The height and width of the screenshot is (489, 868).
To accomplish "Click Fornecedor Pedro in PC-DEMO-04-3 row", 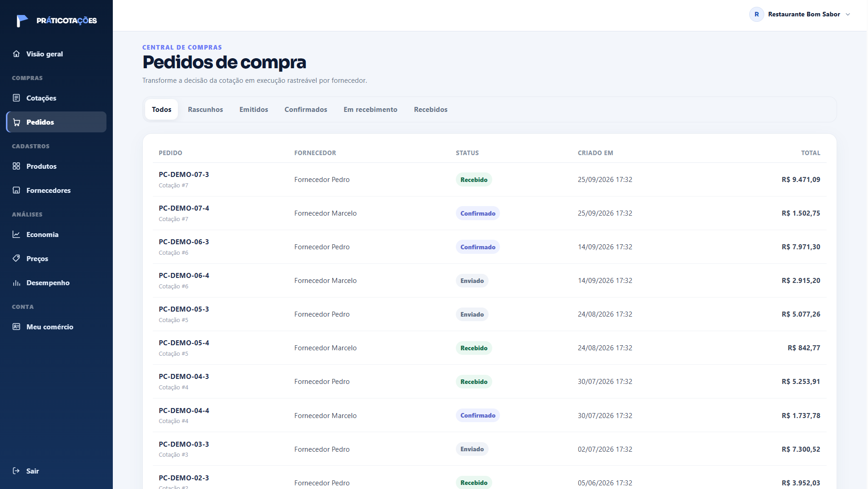I will [x=322, y=382].
